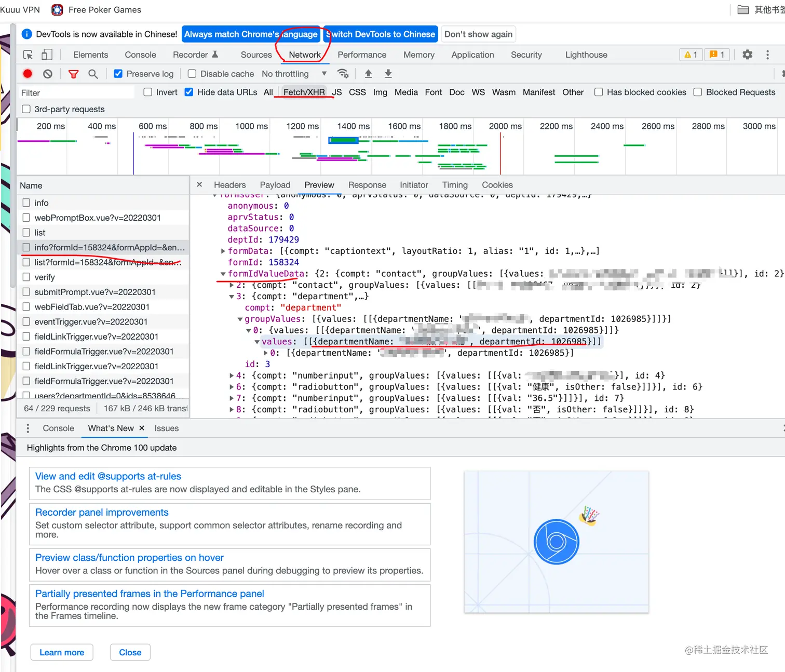Tick the checkbox beside webPromptBox.vue request
The width and height of the screenshot is (785, 672).
pyautogui.click(x=26, y=218)
